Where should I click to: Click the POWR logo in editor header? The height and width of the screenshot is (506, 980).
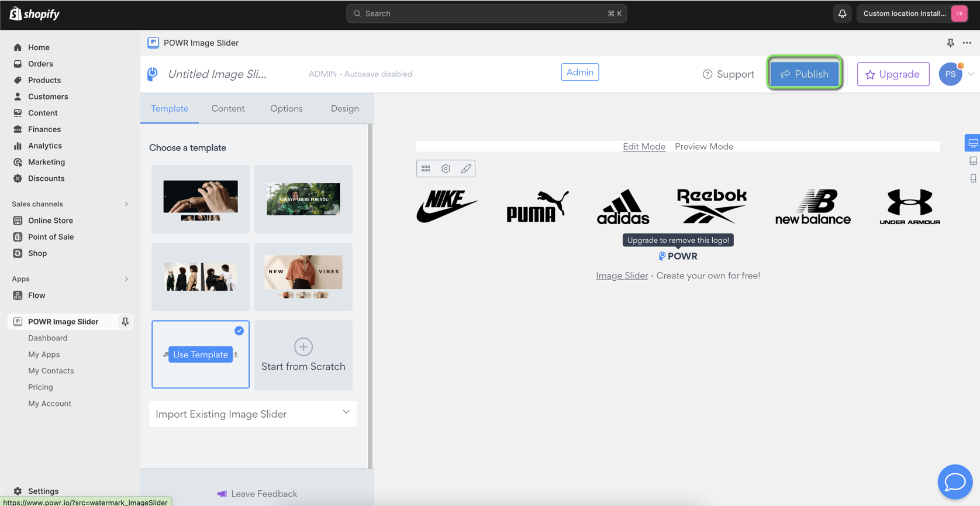click(153, 74)
